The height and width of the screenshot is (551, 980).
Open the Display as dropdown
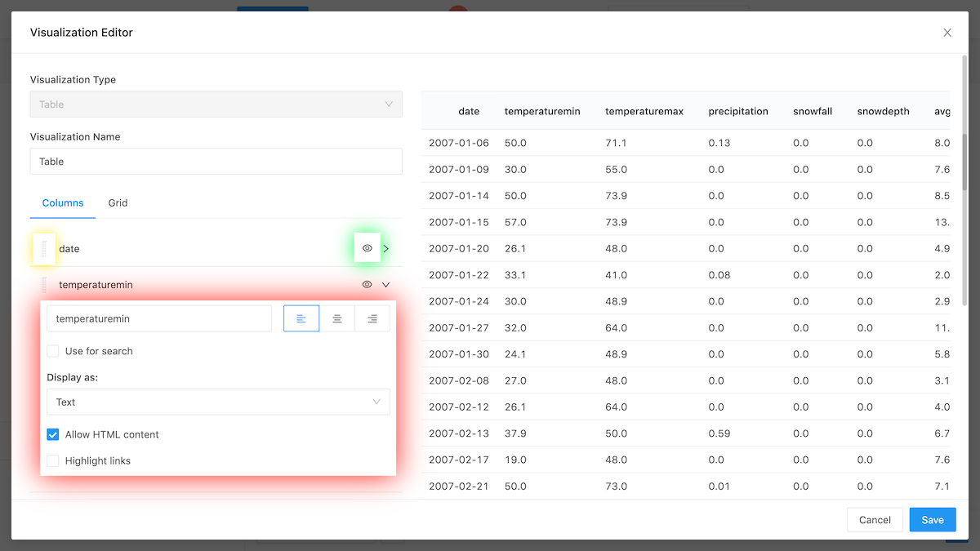click(218, 402)
